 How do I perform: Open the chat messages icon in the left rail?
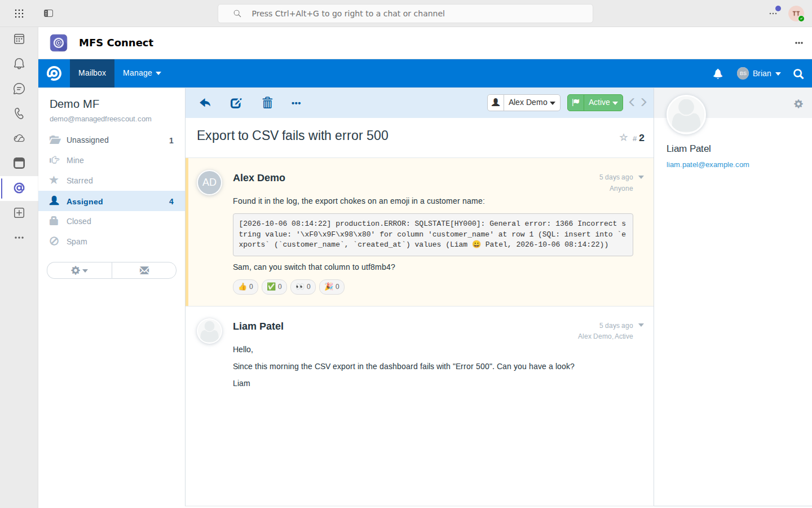(x=19, y=89)
